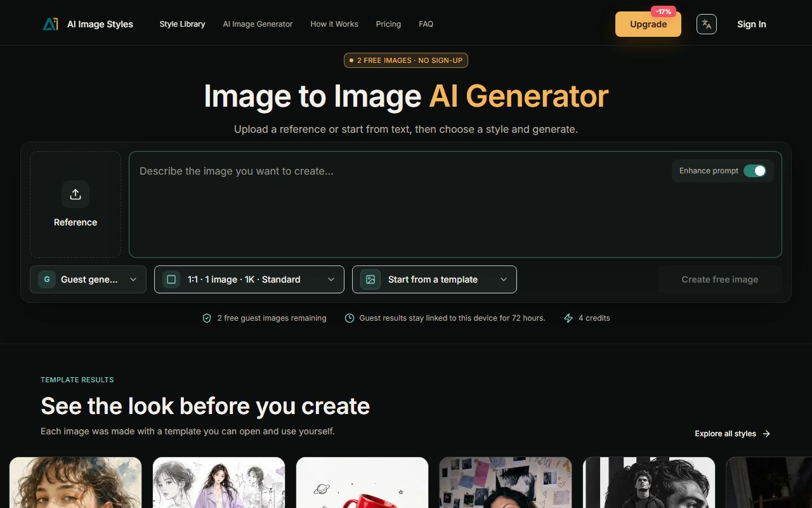Screen dimensions: 812x508
Task: Focus the Describe the image prompt field
Action: (x=455, y=204)
